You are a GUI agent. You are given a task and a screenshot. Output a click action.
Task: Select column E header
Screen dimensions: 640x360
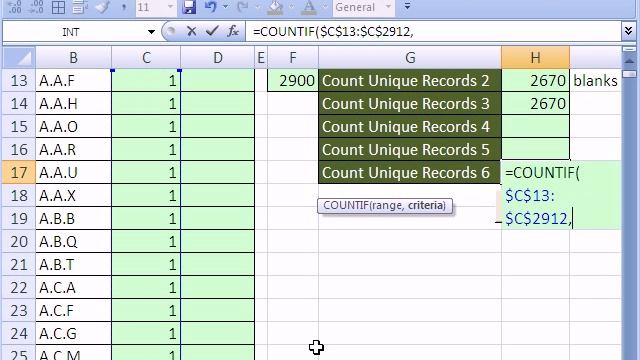coord(261,58)
